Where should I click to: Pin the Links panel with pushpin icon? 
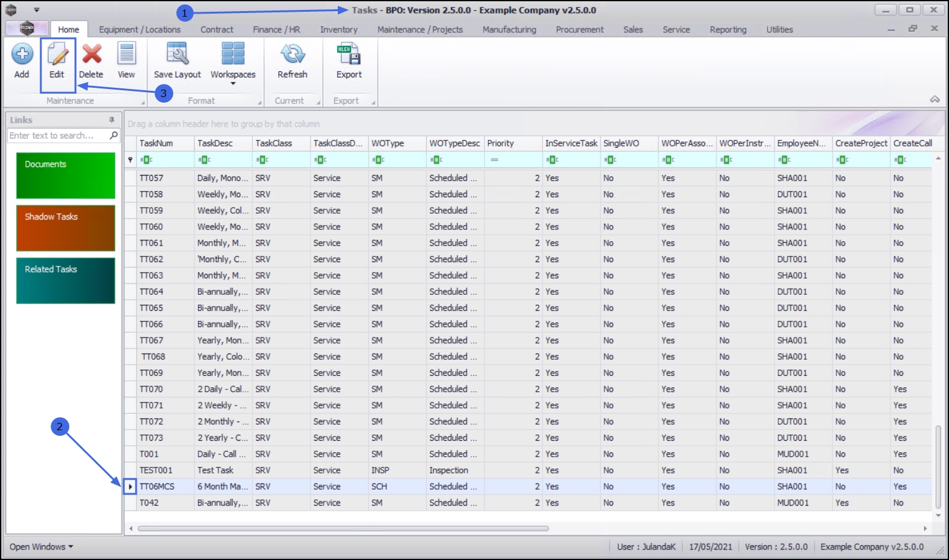pos(112,120)
